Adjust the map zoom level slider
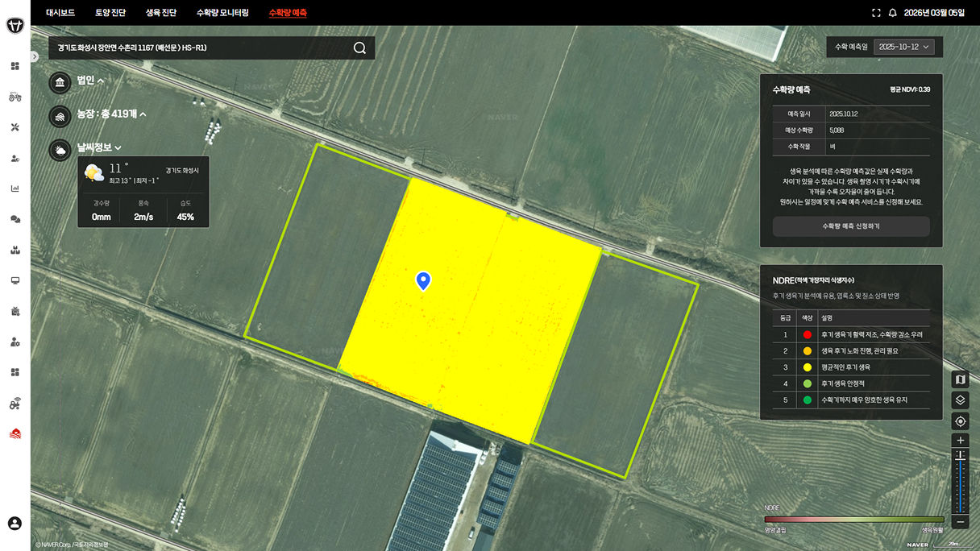 (x=960, y=457)
